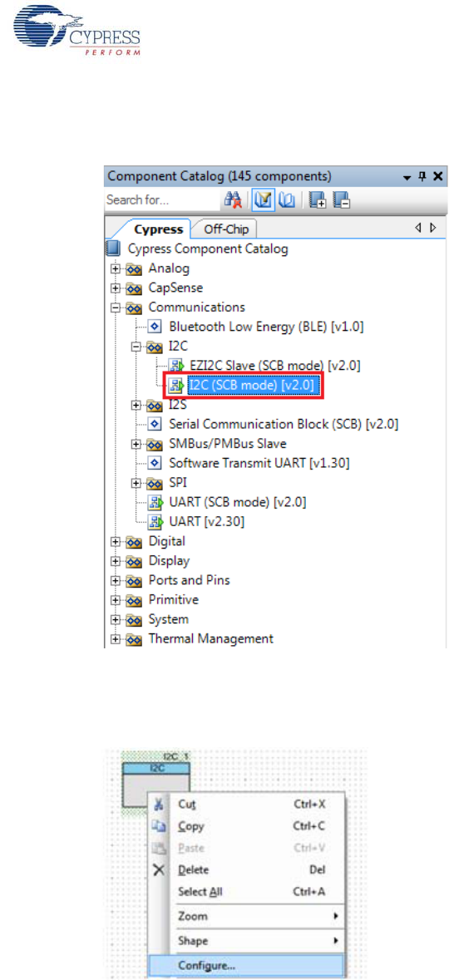449x980 pixels.
Task: Click the Search for input field
Action: [x=163, y=200]
